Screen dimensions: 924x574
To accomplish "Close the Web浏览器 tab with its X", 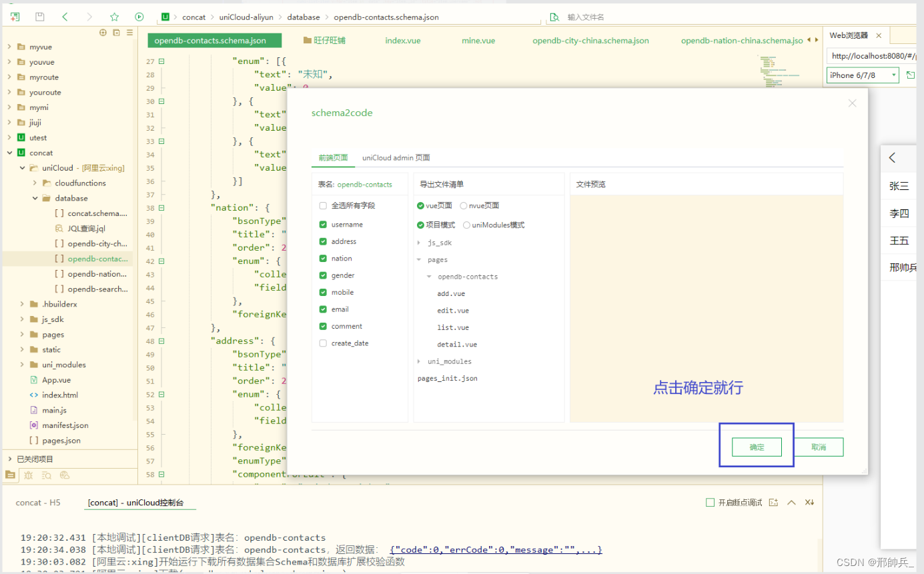I will [x=879, y=35].
